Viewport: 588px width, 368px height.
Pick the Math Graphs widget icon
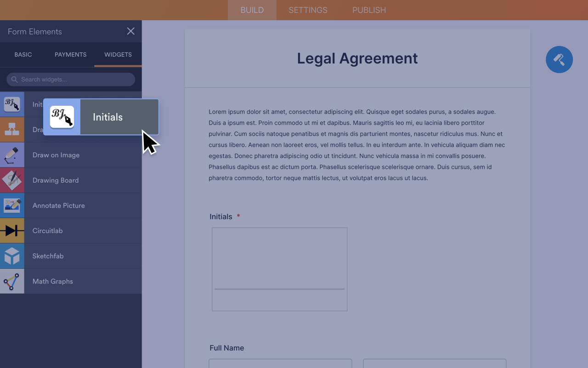12,282
